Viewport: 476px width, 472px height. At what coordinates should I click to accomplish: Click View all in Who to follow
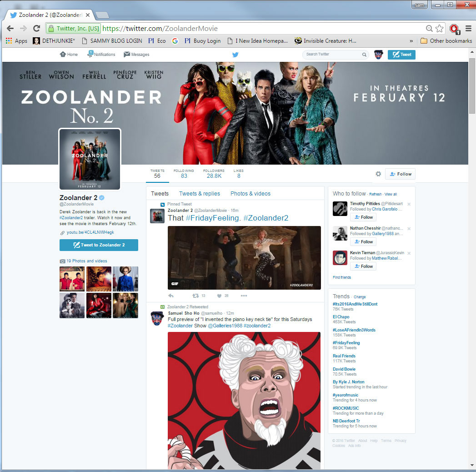(391, 194)
